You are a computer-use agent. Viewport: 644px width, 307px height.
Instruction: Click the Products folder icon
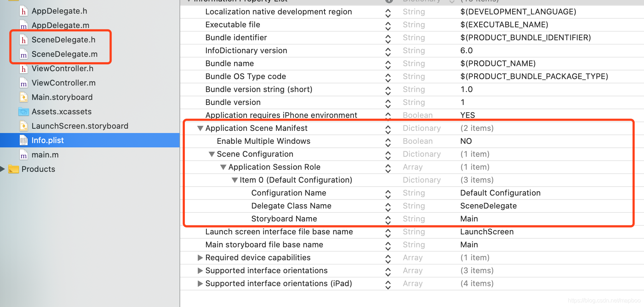coord(14,169)
